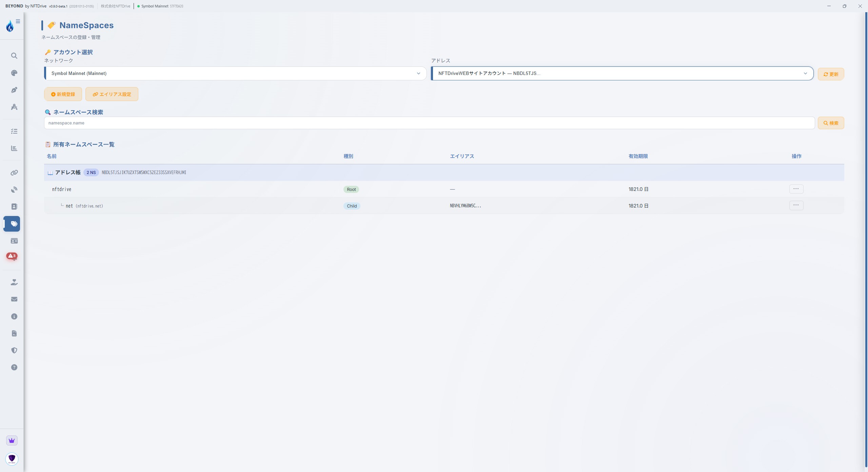Screen dimensions: 868x472
Task: Click the NFTDrive shield avatar at sidebar bottom
Action: pyautogui.click(x=12, y=459)
